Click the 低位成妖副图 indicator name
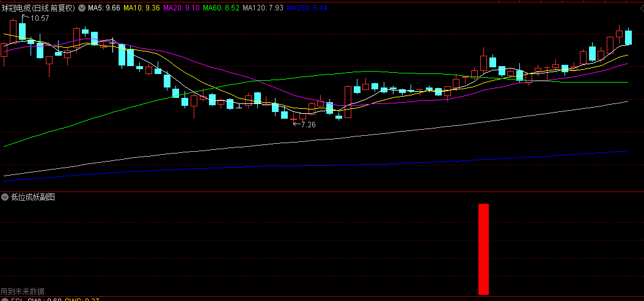 pyautogui.click(x=33, y=197)
